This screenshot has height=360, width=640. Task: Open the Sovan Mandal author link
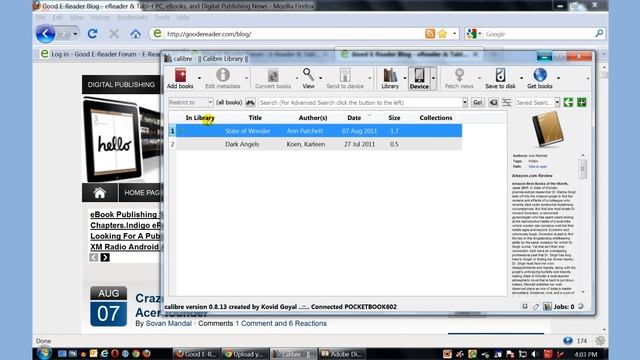169,323
